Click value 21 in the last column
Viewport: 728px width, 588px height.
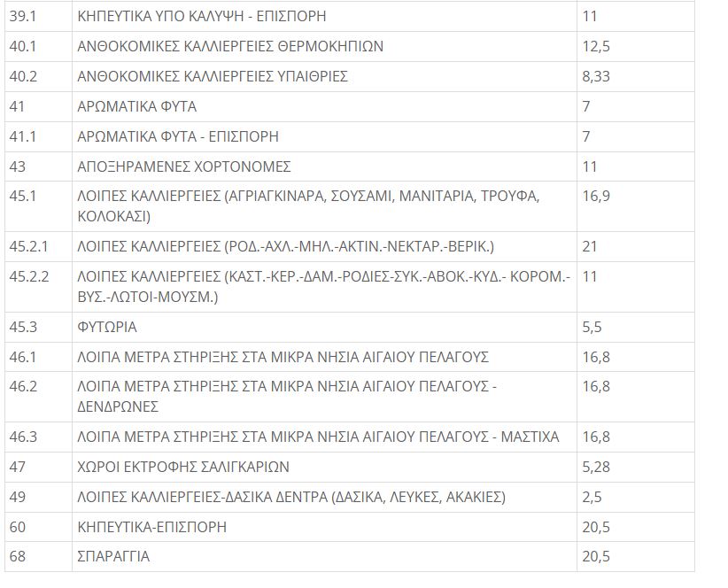[591, 246]
